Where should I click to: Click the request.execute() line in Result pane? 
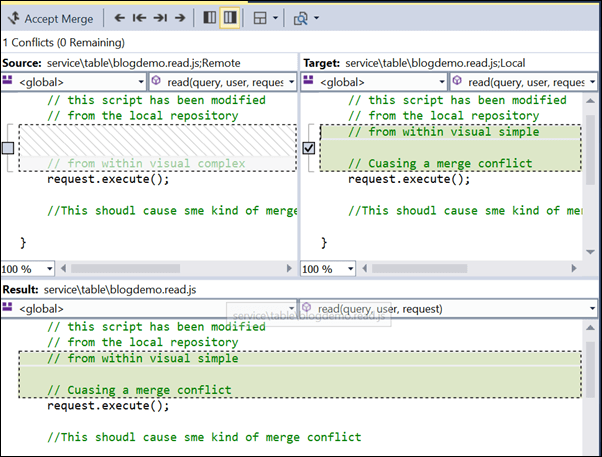(108, 406)
